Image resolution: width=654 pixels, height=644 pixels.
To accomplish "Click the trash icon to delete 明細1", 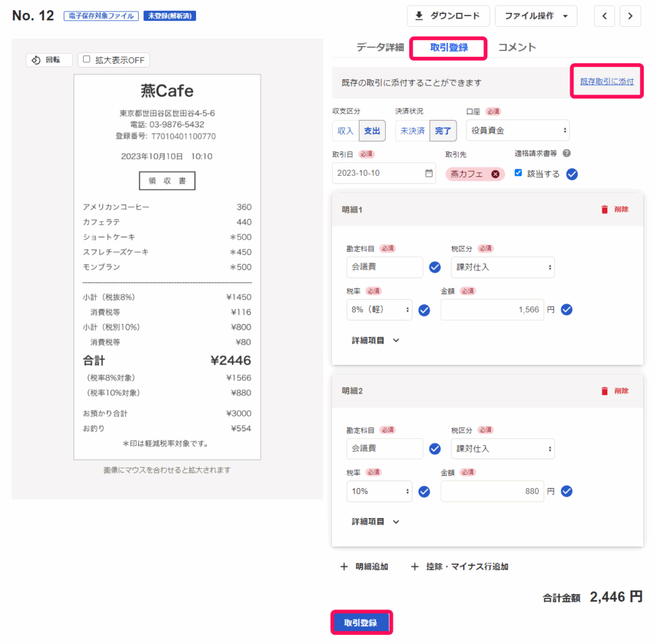I will pos(604,210).
